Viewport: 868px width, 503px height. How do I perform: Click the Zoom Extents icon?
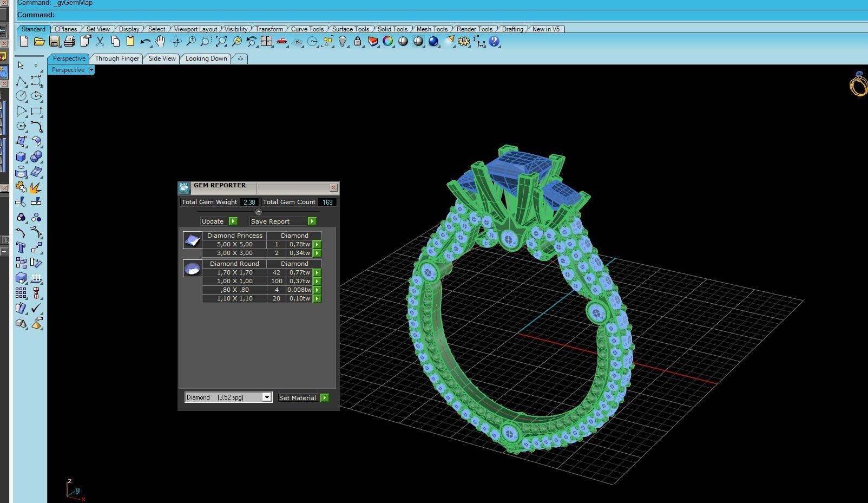(x=221, y=42)
